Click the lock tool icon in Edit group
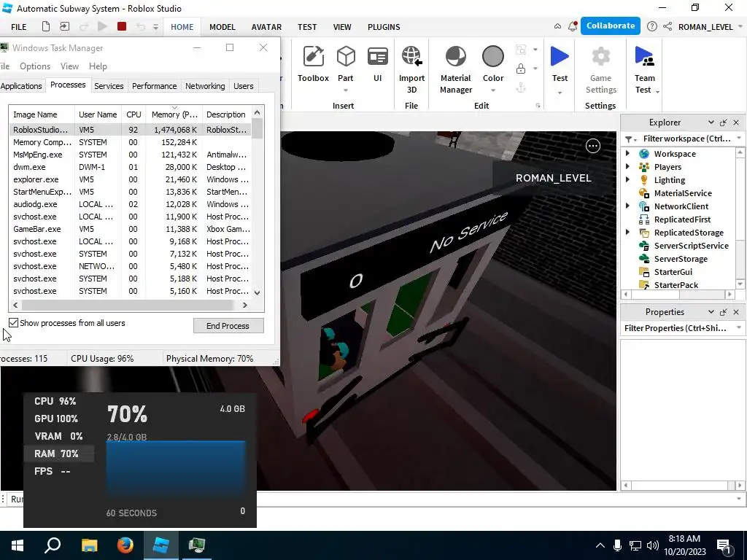The height and width of the screenshot is (560, 747). pyautogui.click(x=521, y=69)
